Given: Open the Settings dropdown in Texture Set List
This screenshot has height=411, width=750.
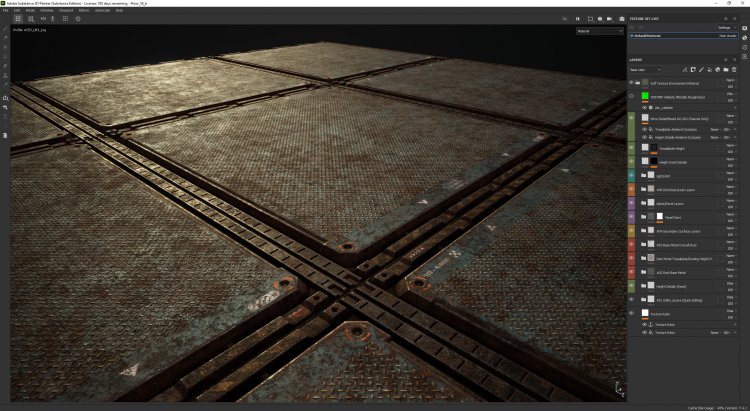Looking at the screenshot, I should click(x=727, y=28).
